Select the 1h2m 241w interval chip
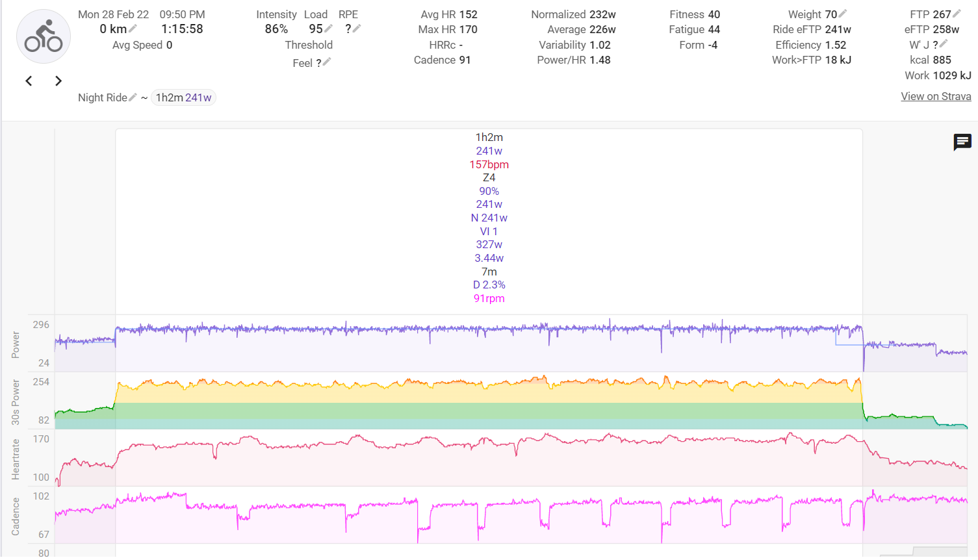Viewport: 978px width, 560px height. [183, 97]
